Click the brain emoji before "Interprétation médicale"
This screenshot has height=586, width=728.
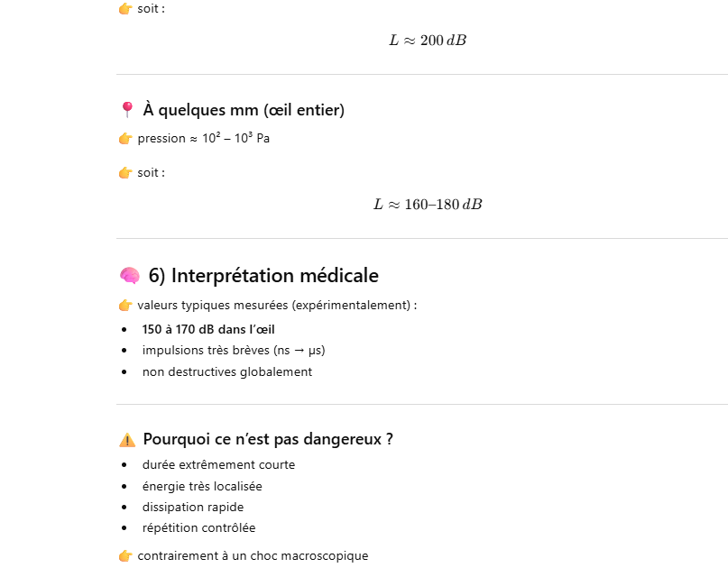(x=129, y=276)
